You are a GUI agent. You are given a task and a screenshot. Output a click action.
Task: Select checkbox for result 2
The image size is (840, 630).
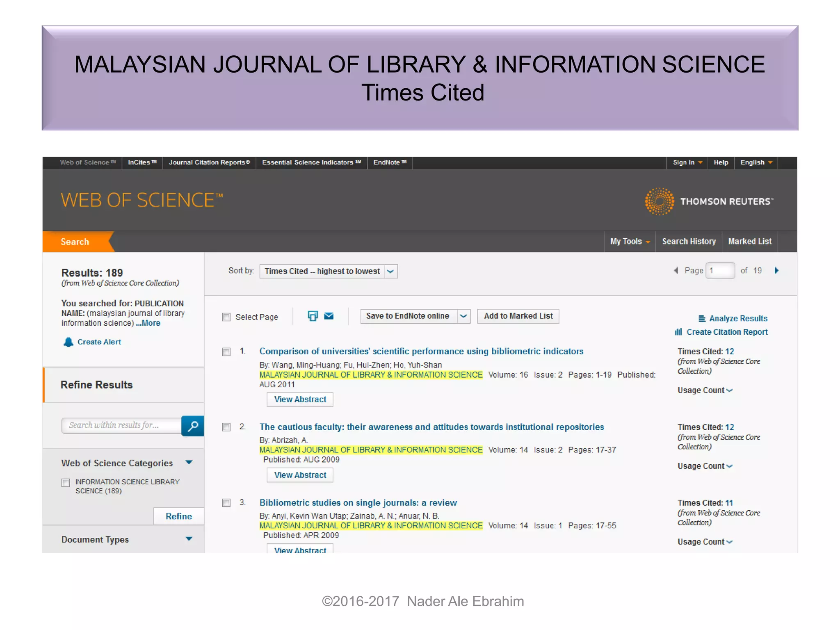pyautogui.click(x=226, y=427)
